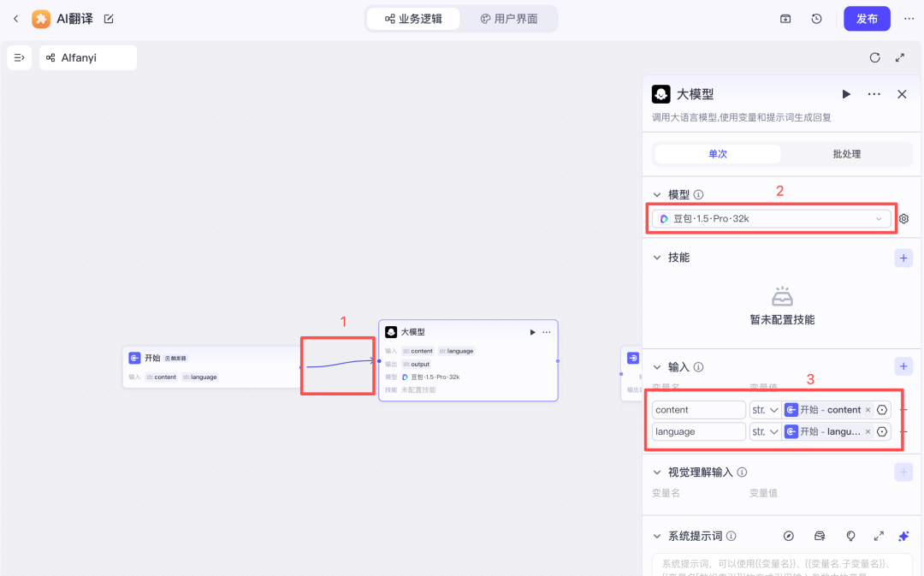Click the 发布 button
The image size is (924, 576).
(x=867, y=19)
